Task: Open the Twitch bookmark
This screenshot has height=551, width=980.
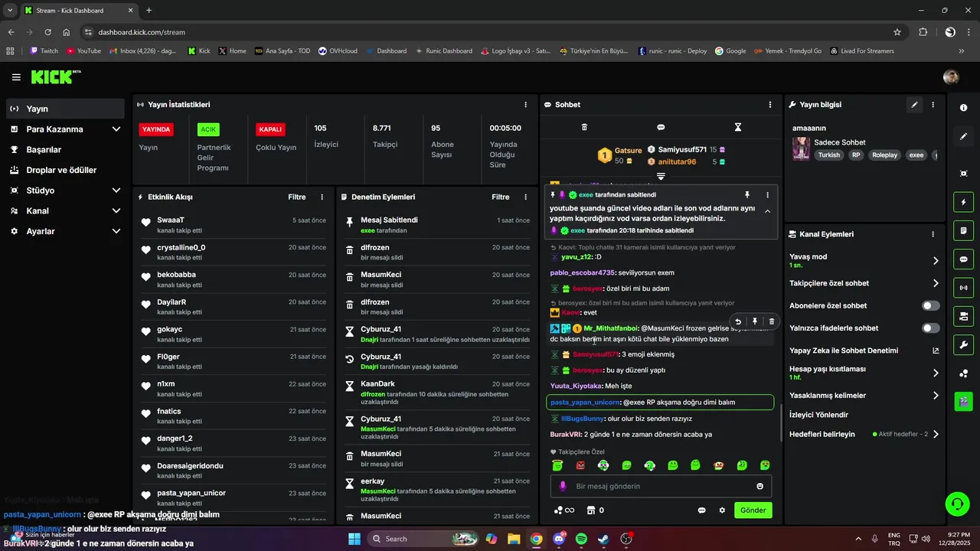Action: tap(44, 51)
